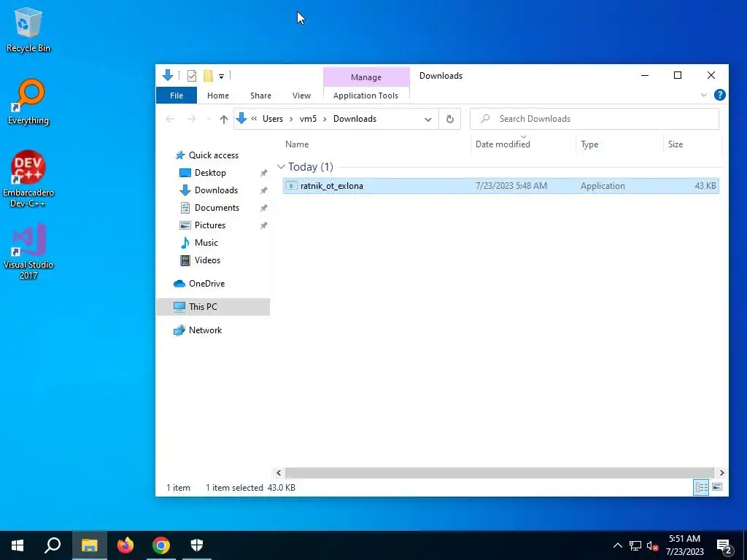Open the Application Tools tab
Image resolution: width=747 pixels, height=560 pixels.
click(x=365, y=96)
